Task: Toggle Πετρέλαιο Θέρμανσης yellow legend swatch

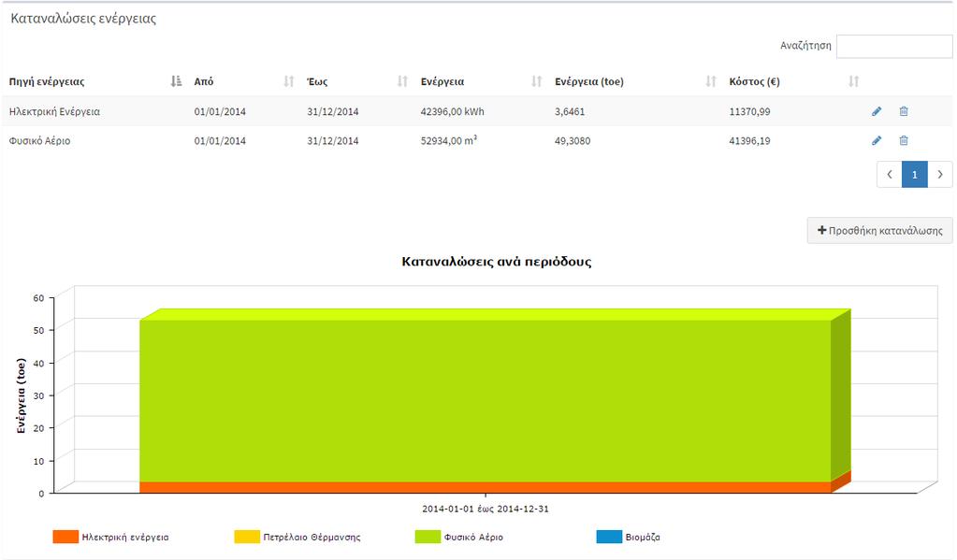Action: (x=247, y=537)
